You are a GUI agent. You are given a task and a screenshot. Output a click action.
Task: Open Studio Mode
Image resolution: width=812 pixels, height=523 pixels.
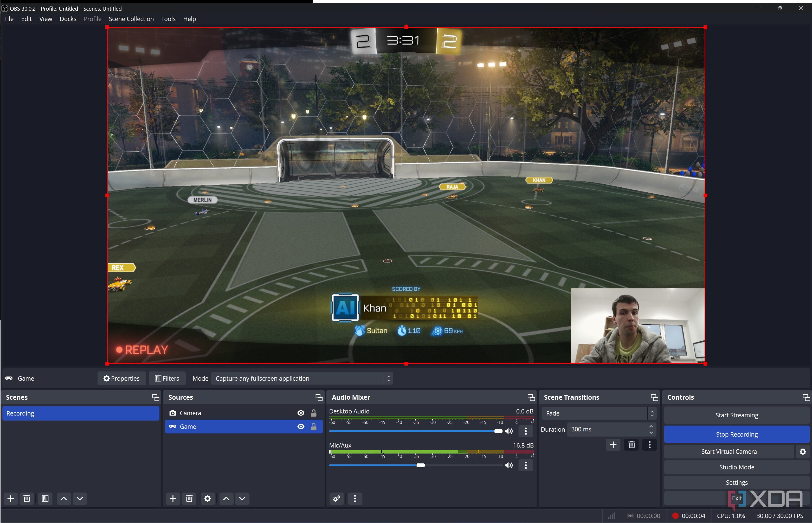click(x=737, y=467)
